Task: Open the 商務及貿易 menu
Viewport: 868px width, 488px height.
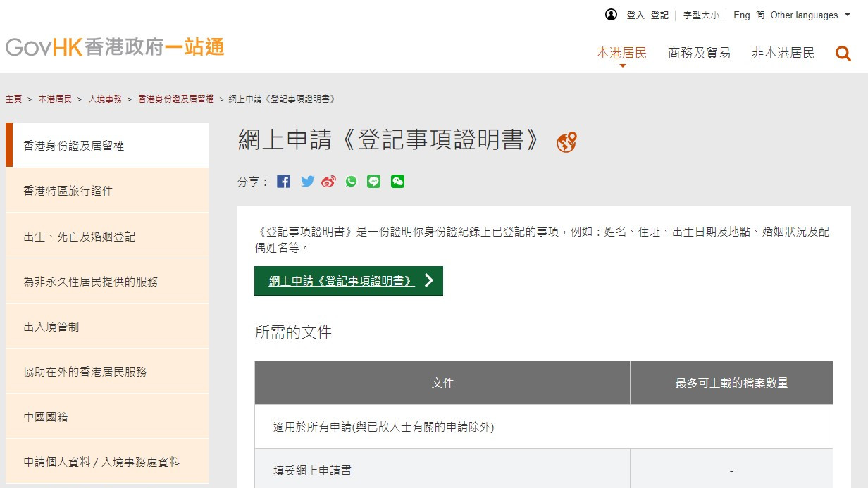Action: click(x=699, y=53)
